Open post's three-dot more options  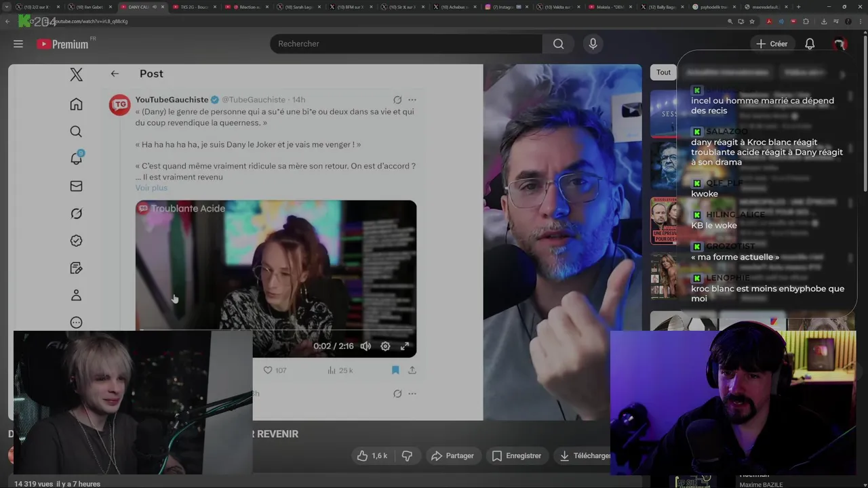(x=412, y=100)
